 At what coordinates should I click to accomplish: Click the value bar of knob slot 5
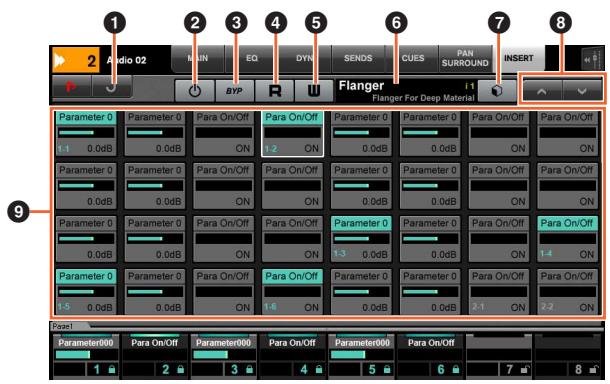click(x=361, y=355)
